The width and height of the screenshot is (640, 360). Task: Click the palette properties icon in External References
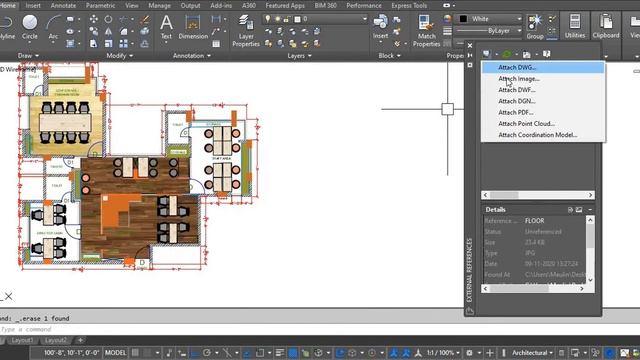click(x=470, y=65)
